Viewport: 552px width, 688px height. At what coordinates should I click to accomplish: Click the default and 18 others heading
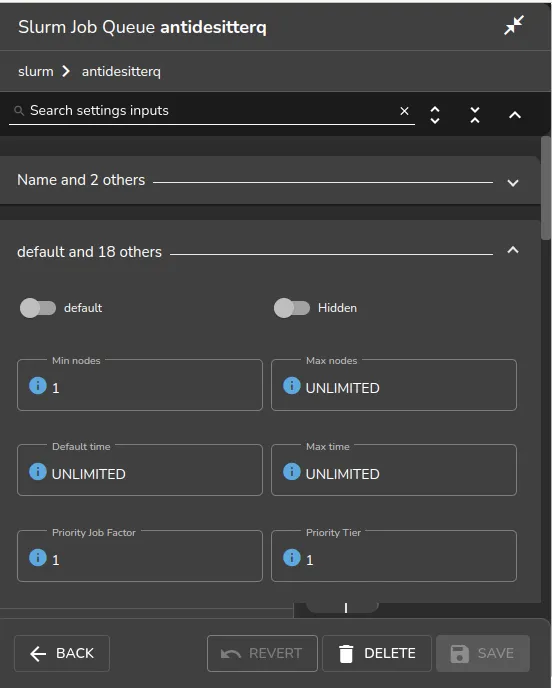pyautogui.click(x=90, y=252)
